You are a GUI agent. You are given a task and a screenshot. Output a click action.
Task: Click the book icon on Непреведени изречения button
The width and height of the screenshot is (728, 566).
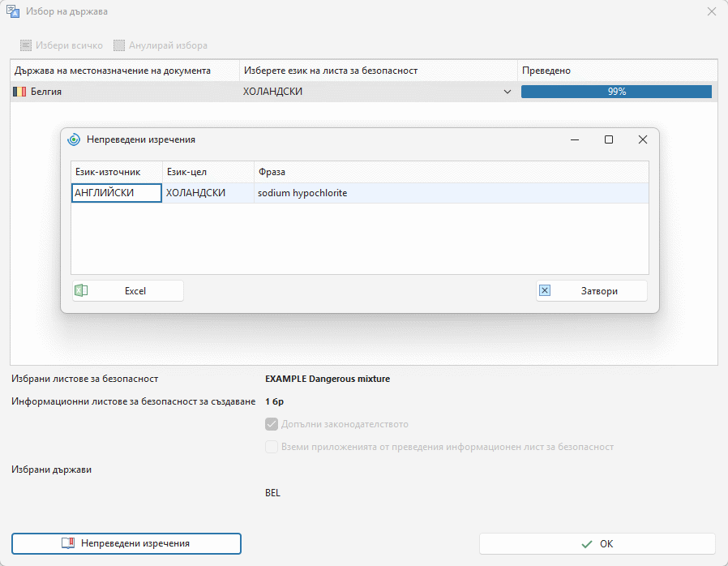click(x=68, y=543)
